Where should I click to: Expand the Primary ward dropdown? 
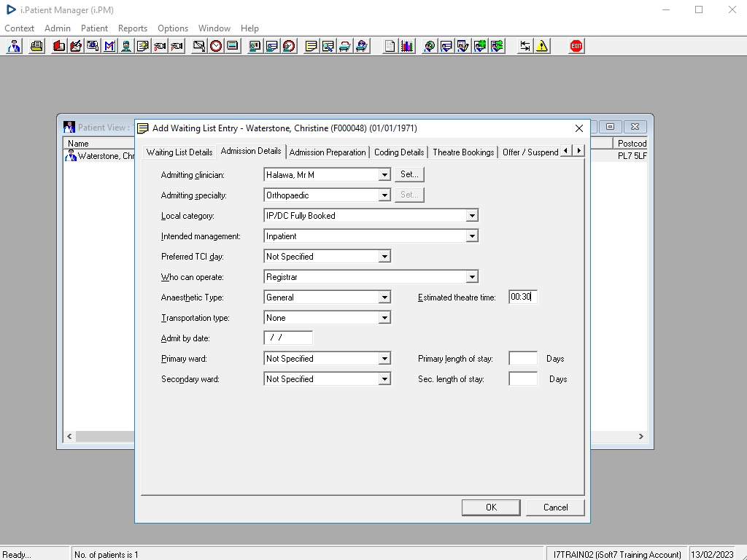(x=384, y=359)
